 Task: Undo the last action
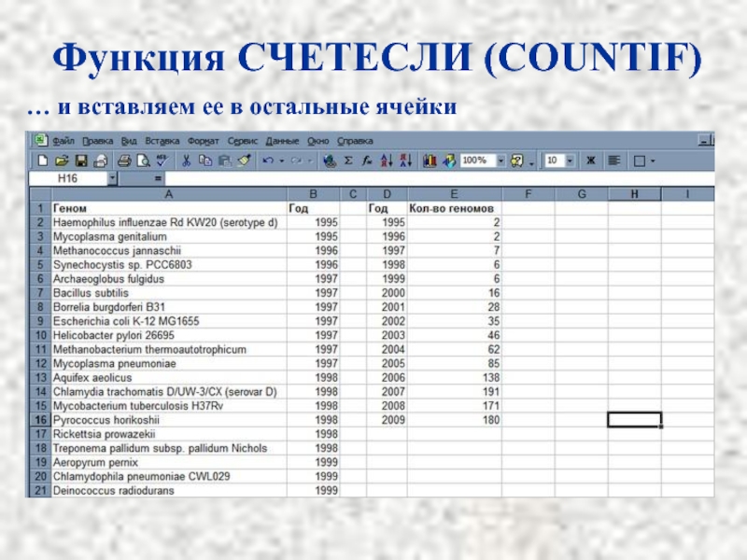tap(268, 161)
